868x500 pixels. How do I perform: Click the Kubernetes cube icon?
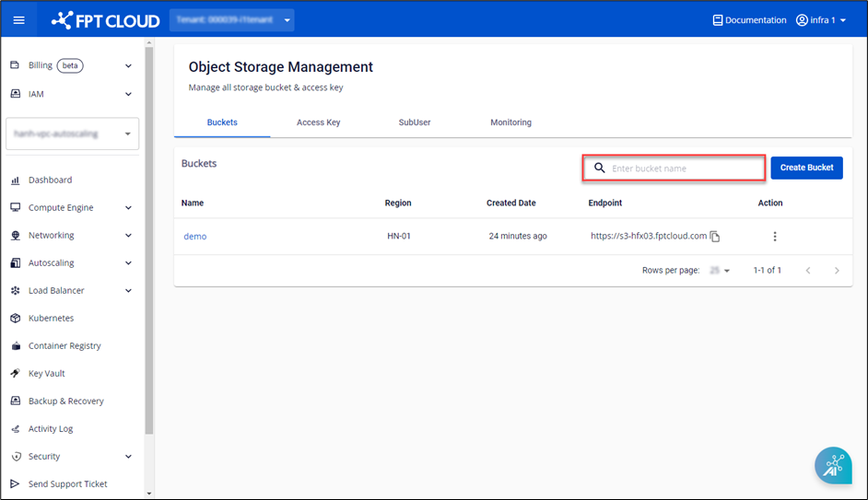(x=16, y=318)
